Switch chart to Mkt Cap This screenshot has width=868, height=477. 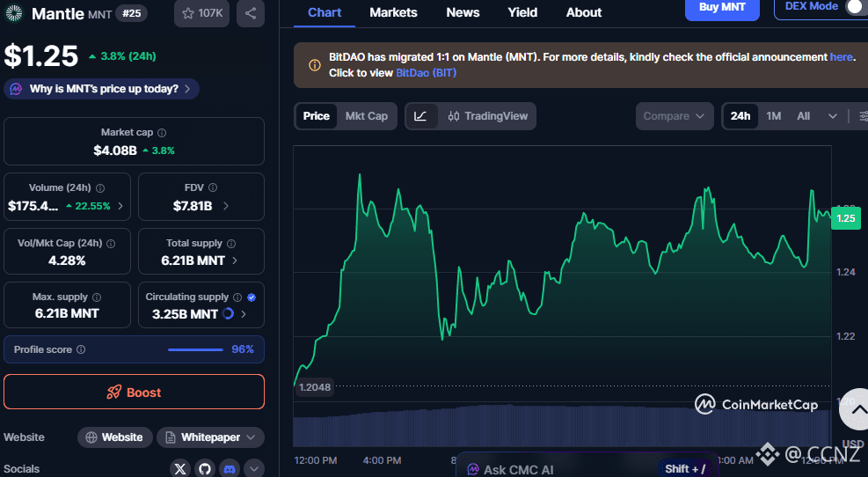[366, 116]
